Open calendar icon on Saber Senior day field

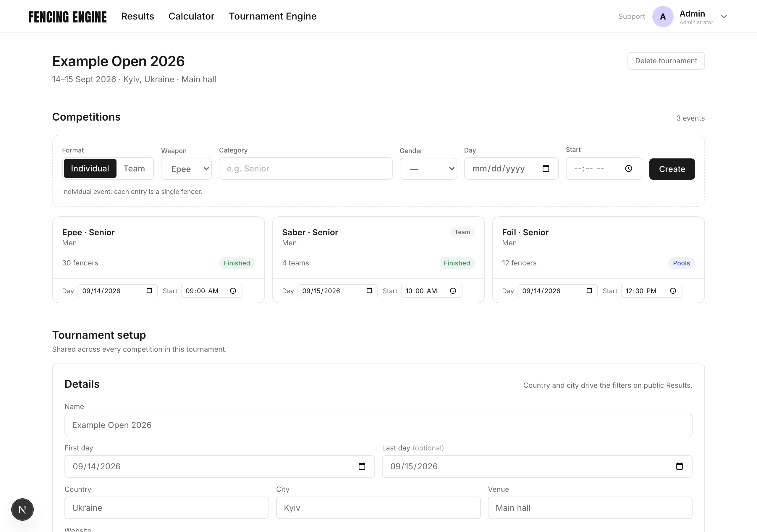pos(369,291)
